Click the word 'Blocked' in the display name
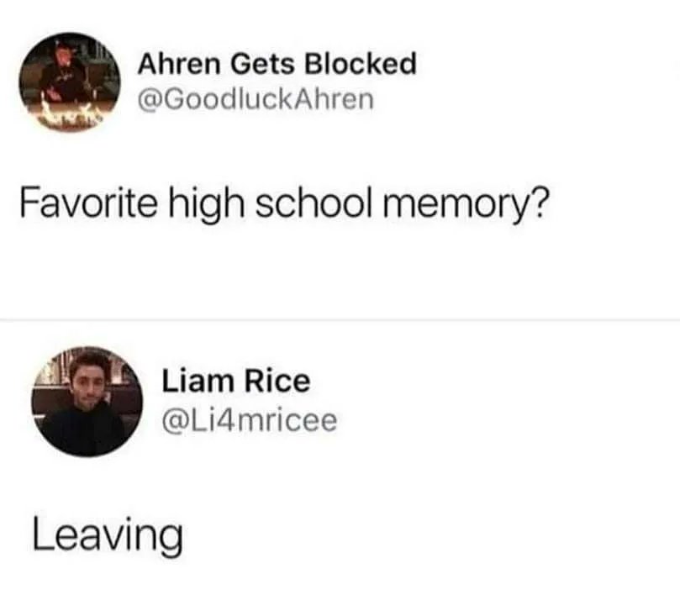The height and width of the screenshot is (616, 680). [361, 64]
